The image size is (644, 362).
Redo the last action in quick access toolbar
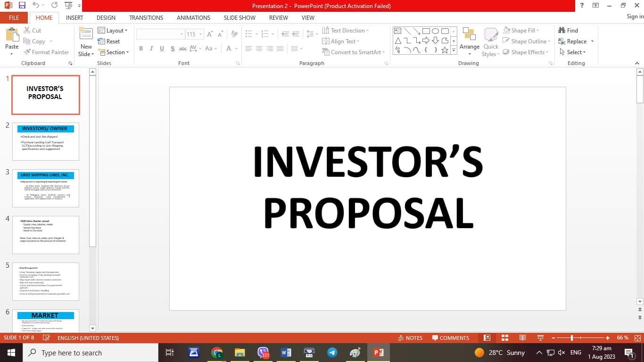tap(54, 6)
